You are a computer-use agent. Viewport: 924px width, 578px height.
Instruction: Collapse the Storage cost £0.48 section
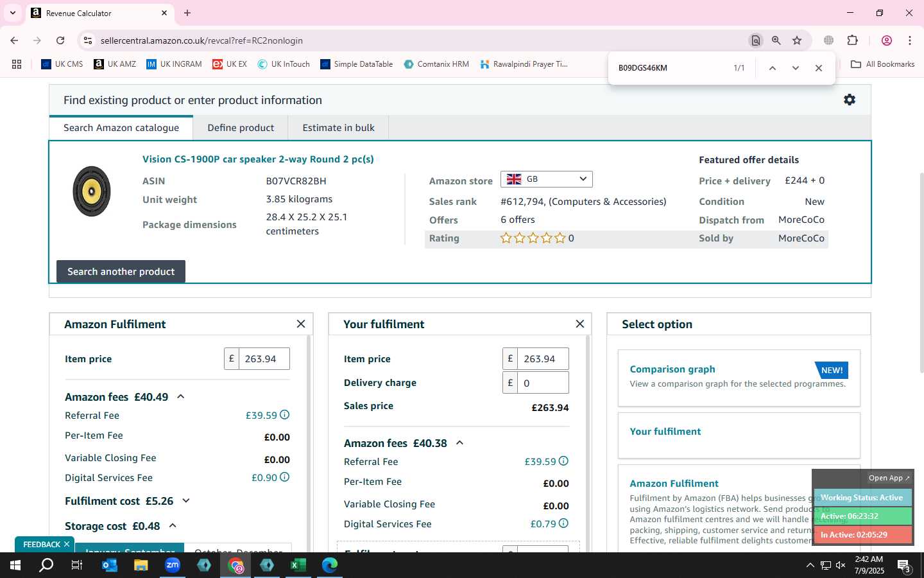tap(173, 526)
